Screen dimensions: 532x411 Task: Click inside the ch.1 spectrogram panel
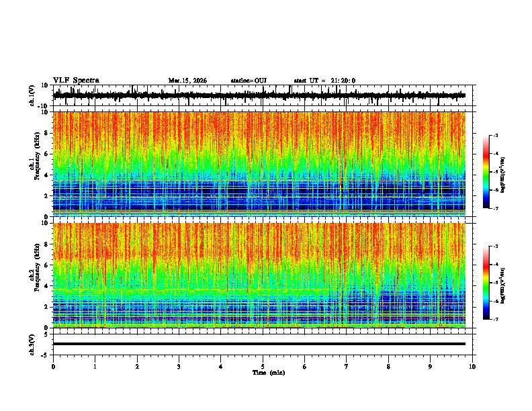[x=259, y=164]
